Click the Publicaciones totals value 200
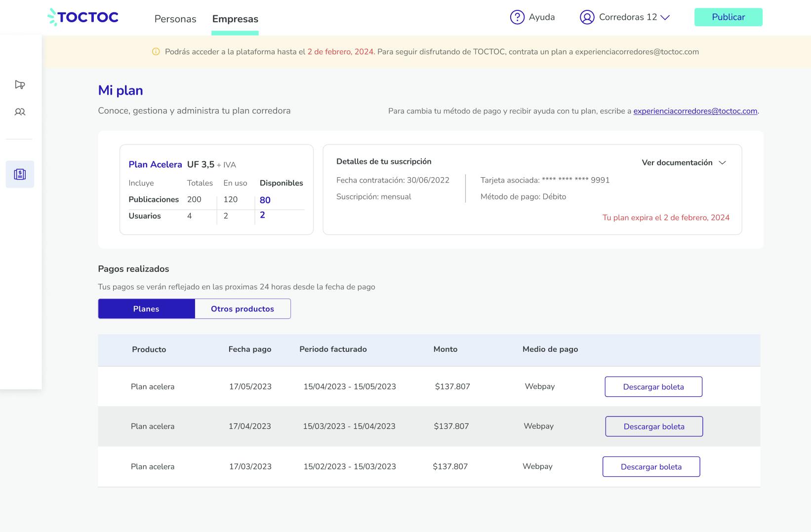 tap(194, 199)
